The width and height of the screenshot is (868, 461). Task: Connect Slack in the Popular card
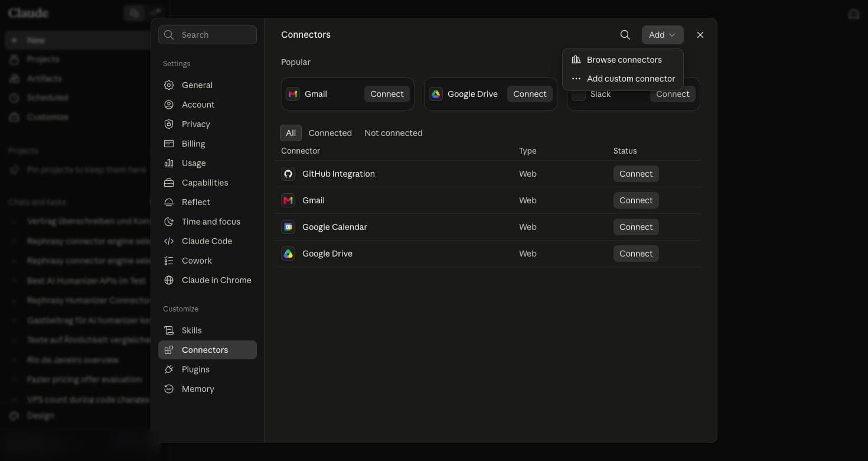(673, 94)
